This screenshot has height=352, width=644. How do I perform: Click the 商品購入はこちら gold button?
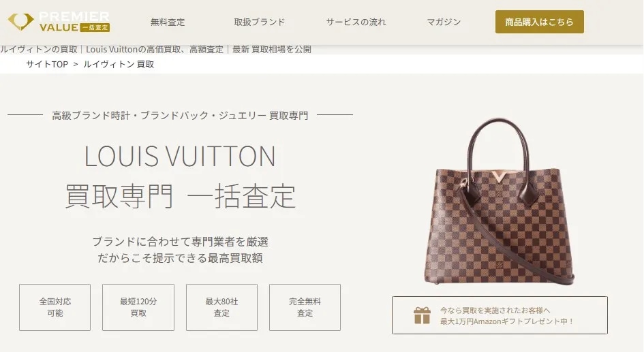tap(539, 22)
